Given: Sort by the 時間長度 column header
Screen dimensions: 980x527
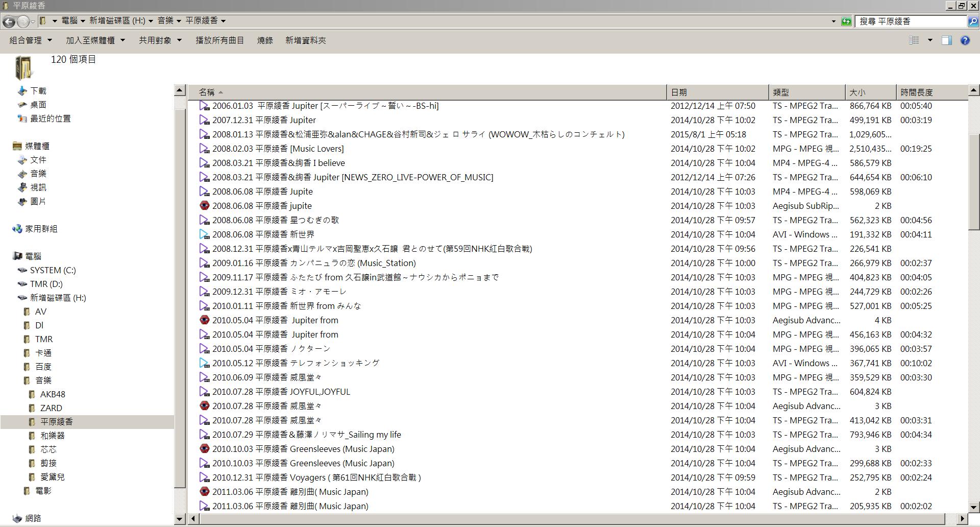Looking at the screenshot, I should tap(932, 92).
